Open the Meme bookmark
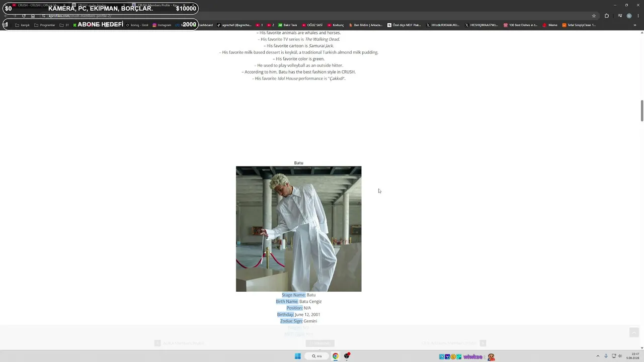The height and width of the screenshot is (362, 644). point(550,25)
